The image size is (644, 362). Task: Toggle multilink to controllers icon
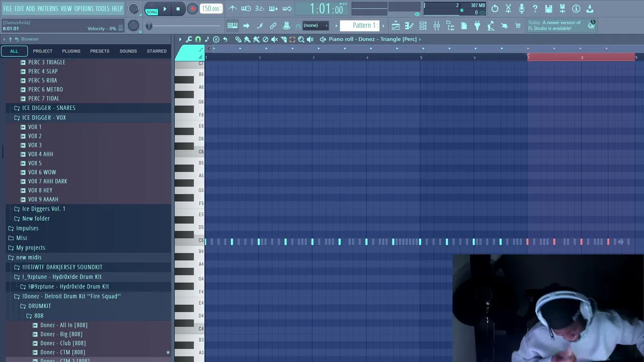coord(273,26)
